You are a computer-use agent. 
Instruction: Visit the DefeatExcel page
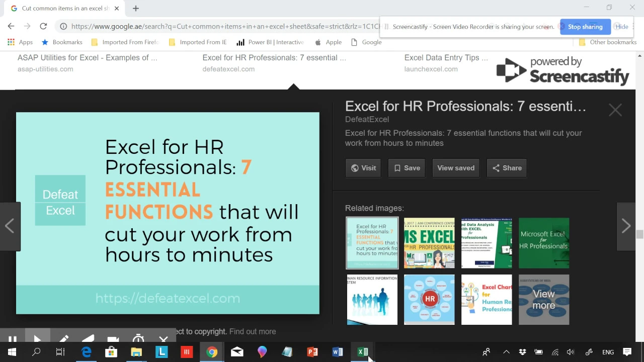tap(363, 168)
